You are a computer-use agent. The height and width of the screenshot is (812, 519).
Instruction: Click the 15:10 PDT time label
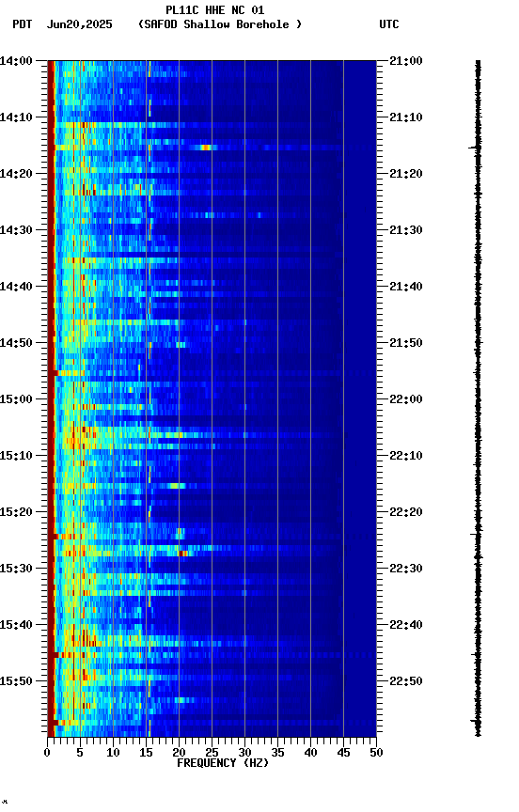(x=16, y=456)
